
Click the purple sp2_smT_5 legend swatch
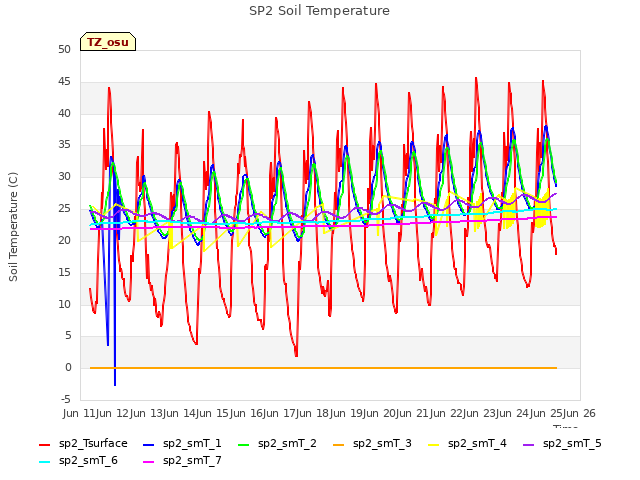(x=529, y=444)
